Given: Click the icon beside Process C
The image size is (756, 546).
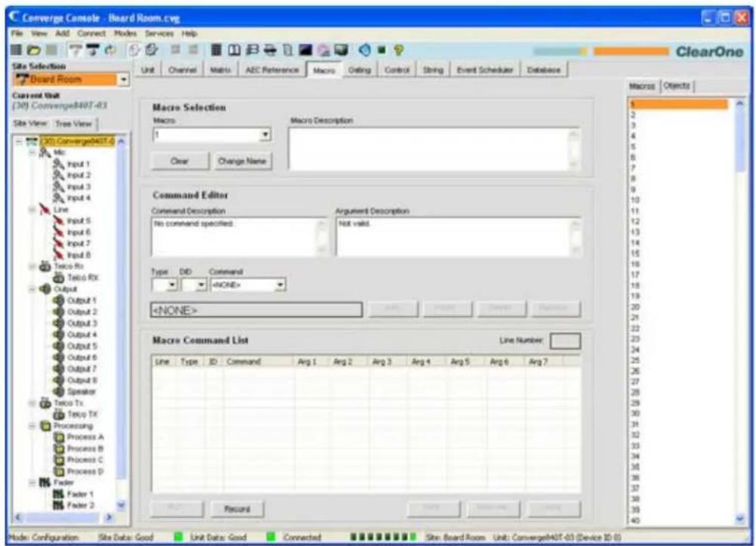Looking at the screenshot, I should tap(59, 460).
